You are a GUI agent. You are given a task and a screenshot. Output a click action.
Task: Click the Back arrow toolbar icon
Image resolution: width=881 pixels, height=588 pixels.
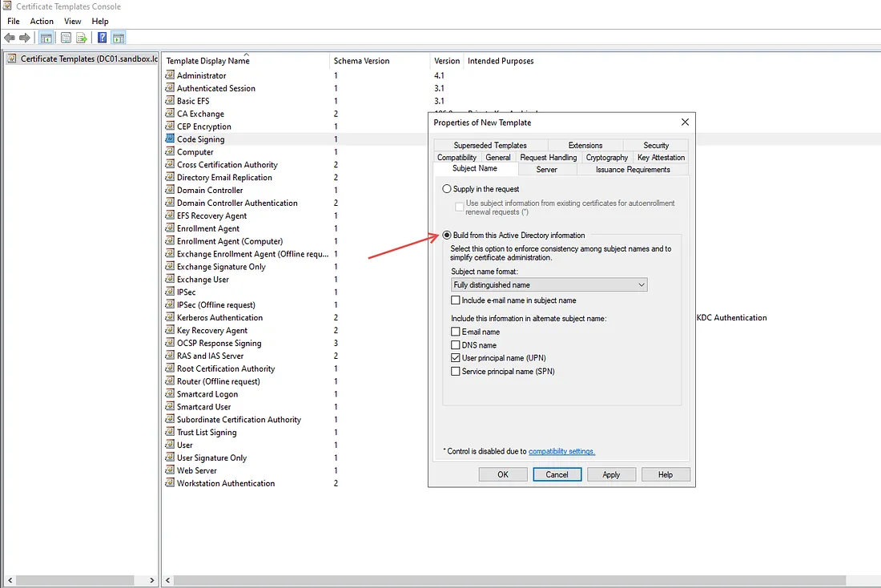point(10,38)
